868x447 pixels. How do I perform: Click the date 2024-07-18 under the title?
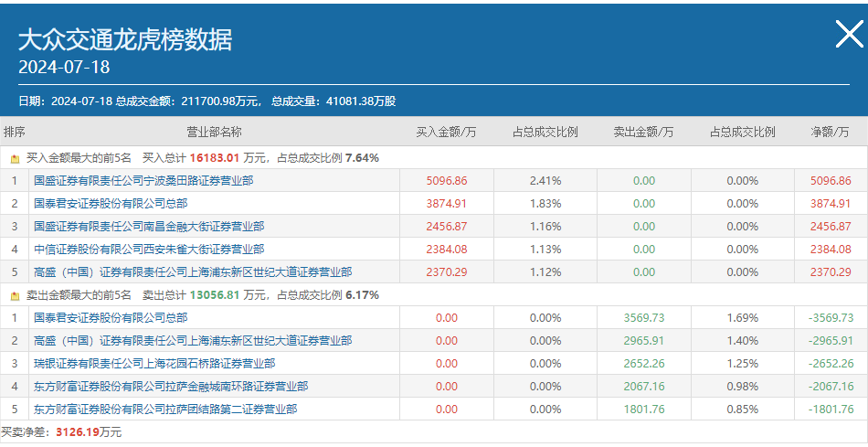pyautogui.click(x=64, y=67)
